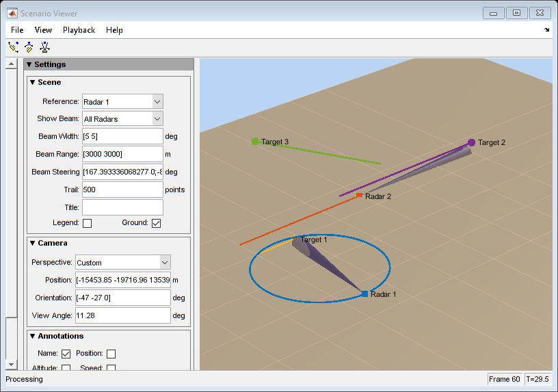Open the Show Beam dropdown showing All Radars
Image resolution: width=558 pixels, height=392 pixels.
tap(122, 119)
